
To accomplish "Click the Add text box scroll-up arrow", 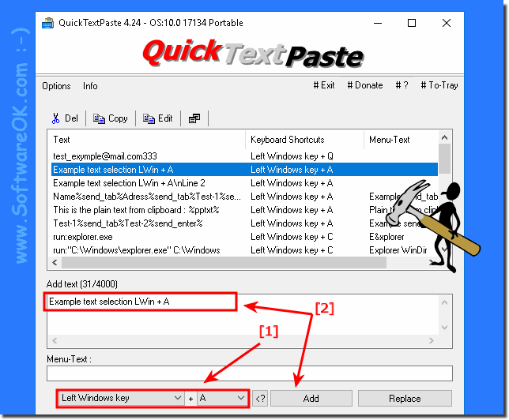I will tap(445, 302).
